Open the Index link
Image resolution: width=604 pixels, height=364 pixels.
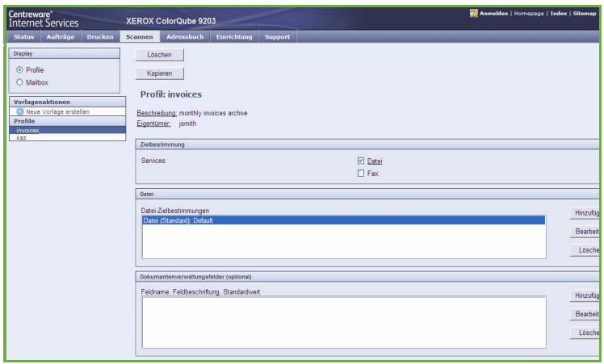tap(559, 14)
